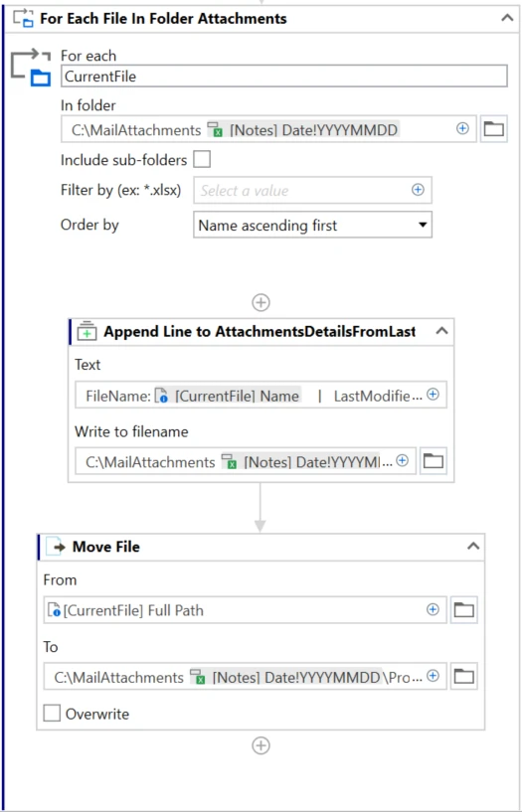Click plus icon in the In folder field
The width and height of the screenshot is (522, 812).
[x=462, y=128]
